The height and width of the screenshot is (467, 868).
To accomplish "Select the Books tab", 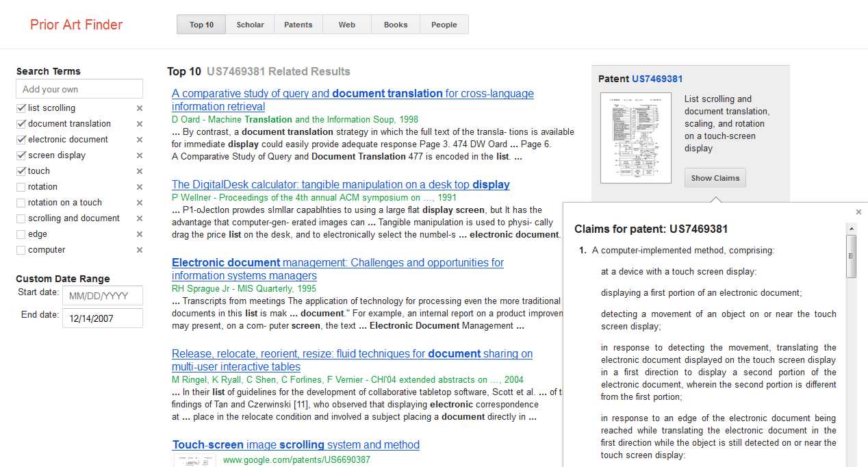I will pyautogui.click(x=396, y=25).
